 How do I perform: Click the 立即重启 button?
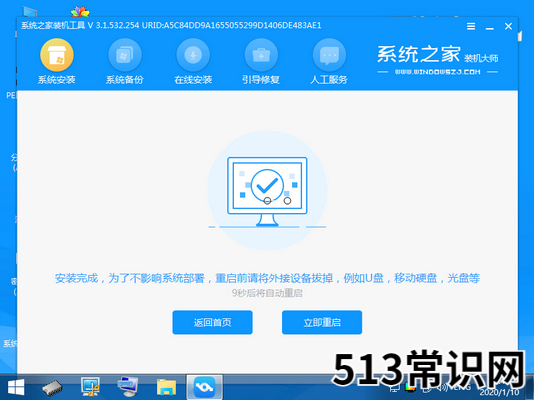[322, 322]
